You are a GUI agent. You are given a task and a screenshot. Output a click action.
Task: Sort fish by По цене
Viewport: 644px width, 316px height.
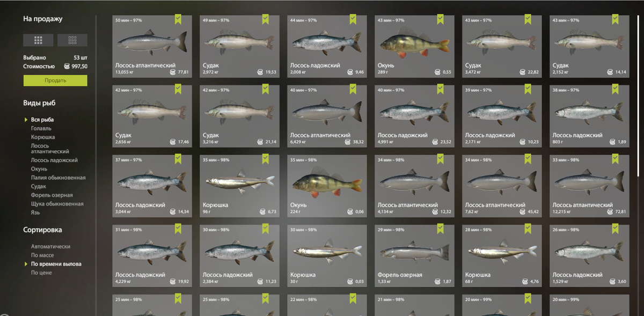coord(41,273)
